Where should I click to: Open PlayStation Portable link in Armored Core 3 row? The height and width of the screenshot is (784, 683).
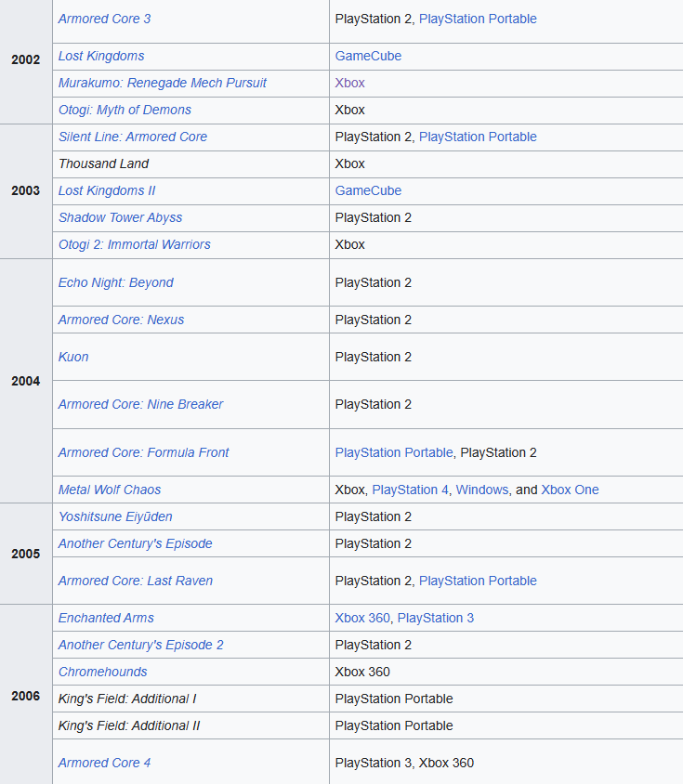point(478,19)
